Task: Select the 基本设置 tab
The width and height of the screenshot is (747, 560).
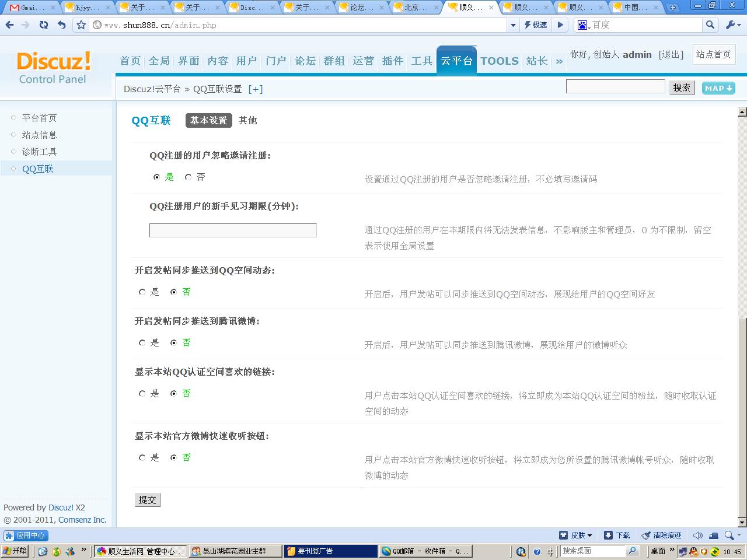Action: [x=208, y=120]
